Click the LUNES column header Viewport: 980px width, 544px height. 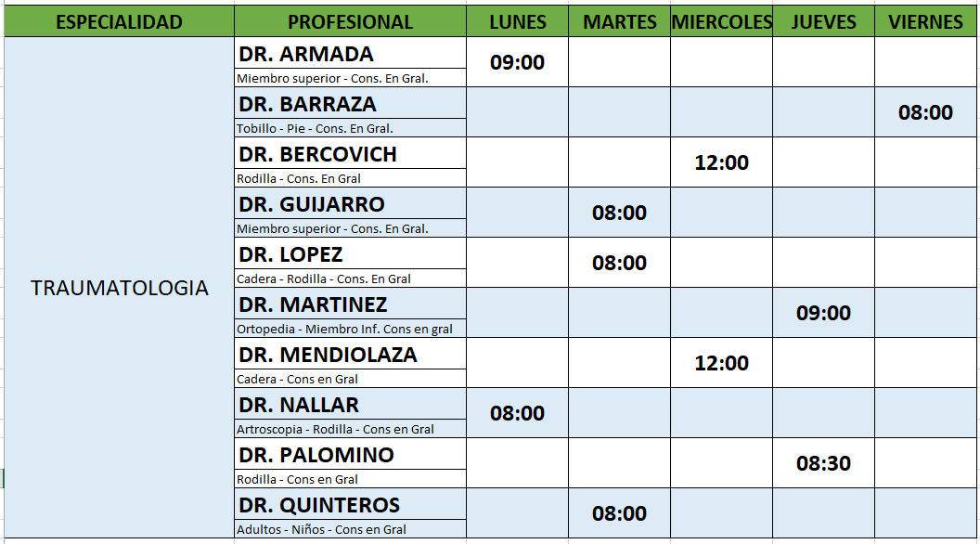click(517, 21)
